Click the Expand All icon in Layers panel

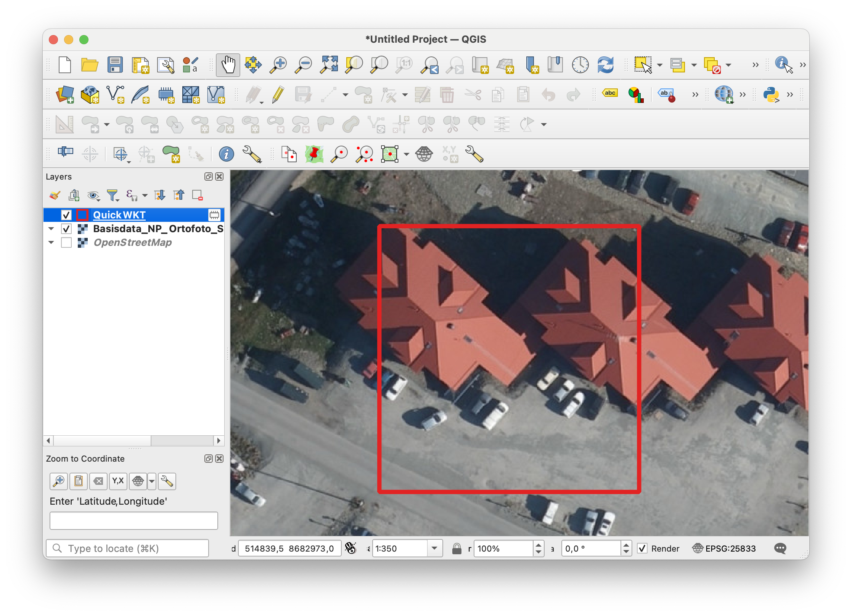tap(160, 196)
